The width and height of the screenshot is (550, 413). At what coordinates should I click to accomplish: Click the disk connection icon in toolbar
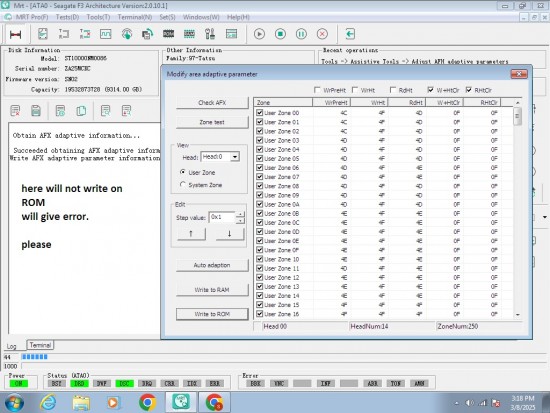pos(16,34)
